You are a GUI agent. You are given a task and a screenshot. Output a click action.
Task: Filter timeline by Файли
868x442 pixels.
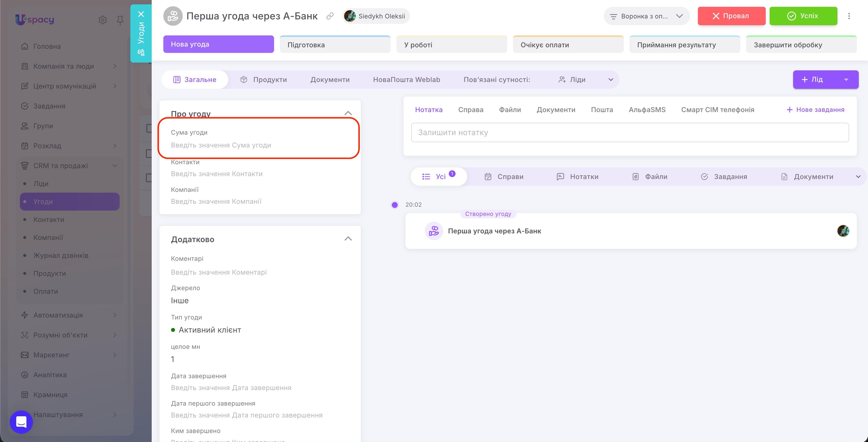(x=650, y=176)
